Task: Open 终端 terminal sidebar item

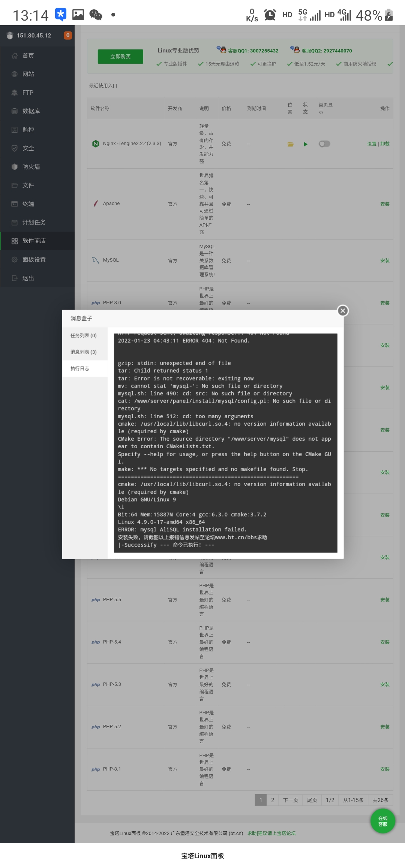Action: tap(37, 204)
